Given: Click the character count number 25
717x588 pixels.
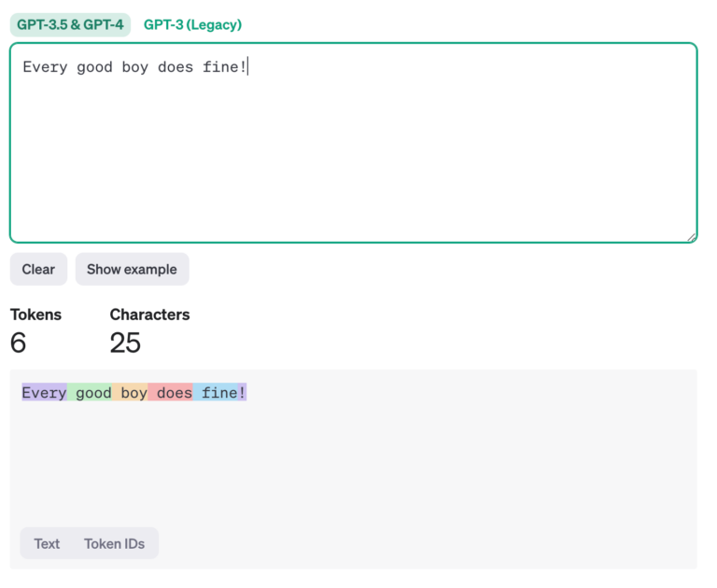Looking at the screenshot, I should (x=125, y=343).
